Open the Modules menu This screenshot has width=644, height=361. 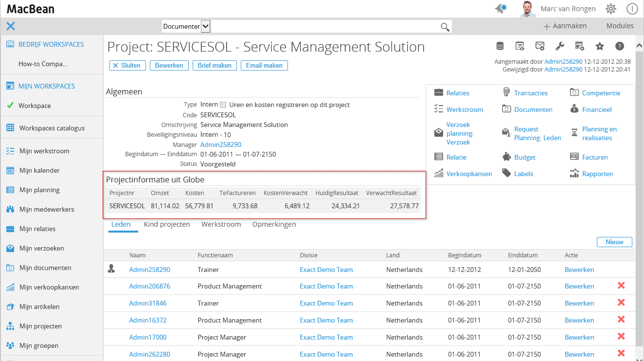point(620,26)
